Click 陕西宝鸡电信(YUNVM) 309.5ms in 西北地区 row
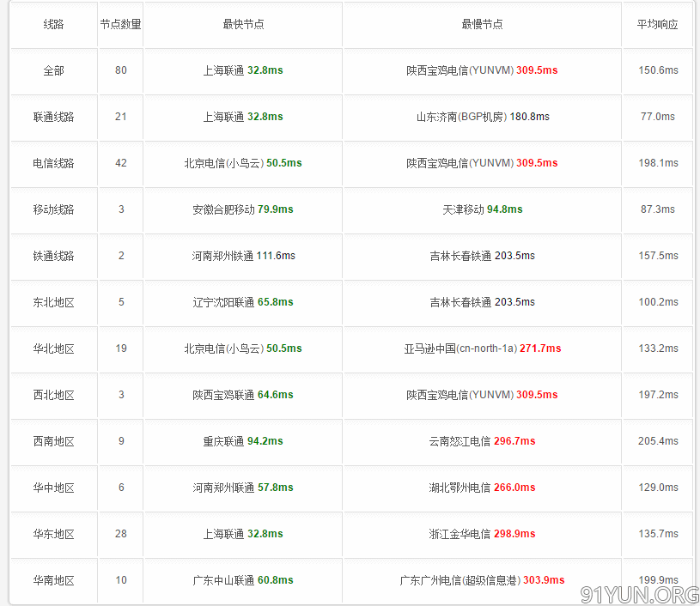 pos(482,396)
